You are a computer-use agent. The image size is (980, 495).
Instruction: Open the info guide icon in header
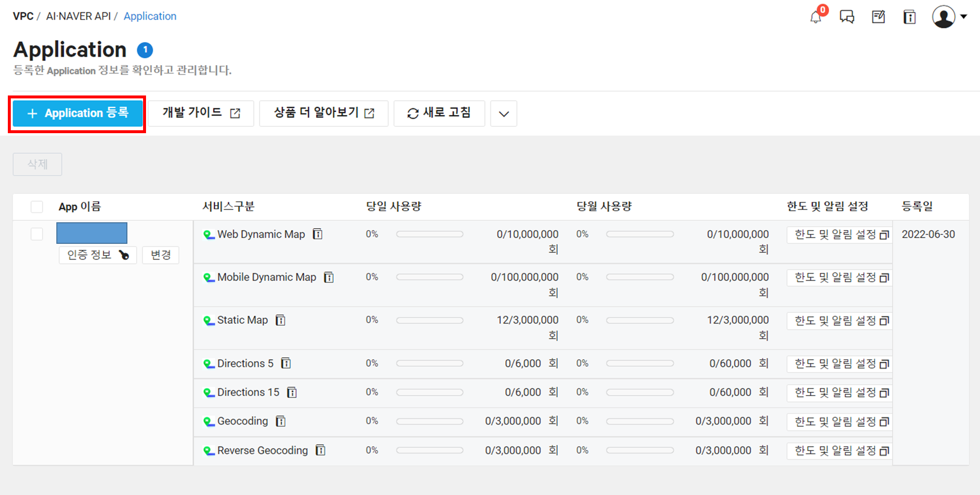[909, 17]
